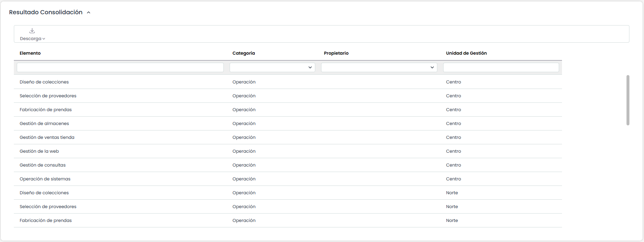Select the Gestión de la web row
The image size is (644, 242).
pos(39,151)
